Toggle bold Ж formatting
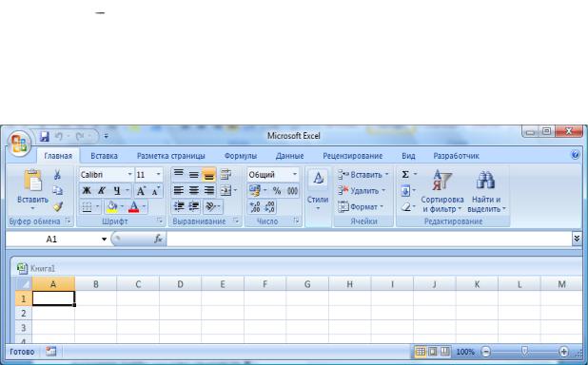588x365 pixels. [87, 191]
